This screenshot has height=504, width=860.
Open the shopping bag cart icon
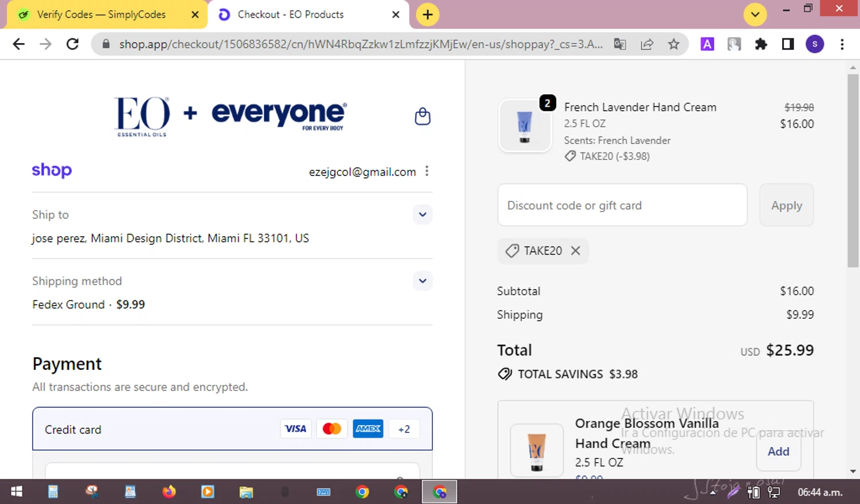click(423, 116)
